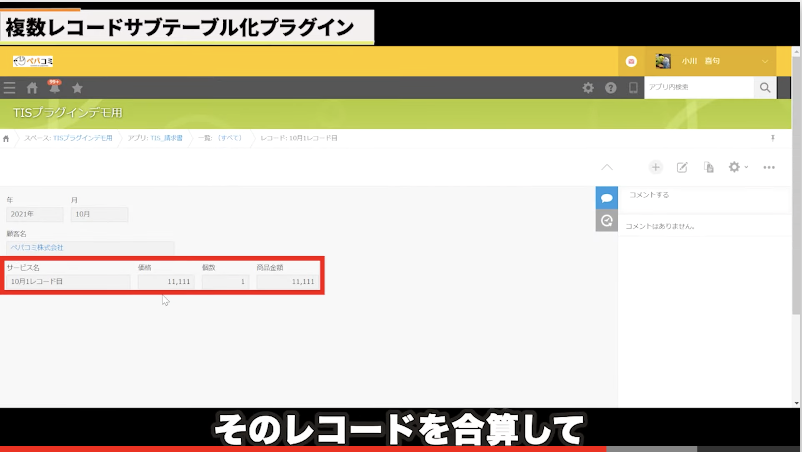Edit the record with pencil icon

click(683, 167)
